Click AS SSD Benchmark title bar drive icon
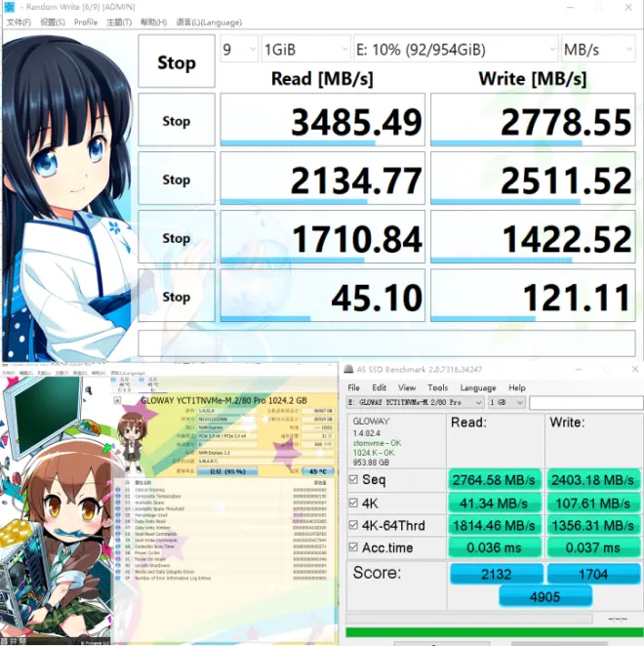 [348, 369]
